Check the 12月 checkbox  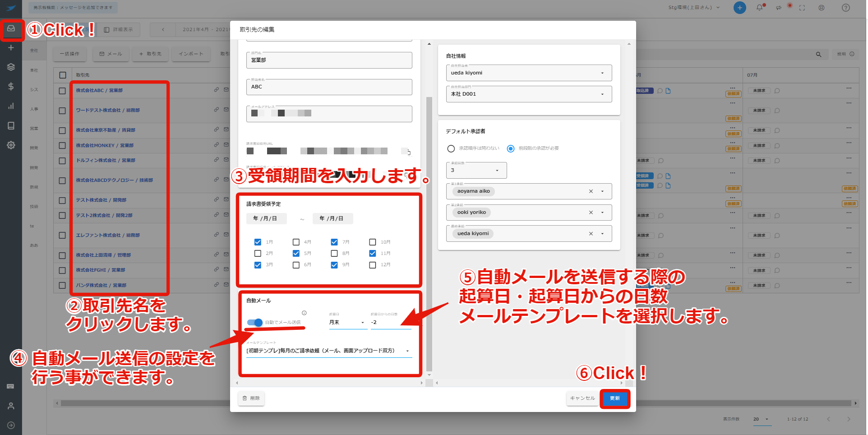pos(373,265)
